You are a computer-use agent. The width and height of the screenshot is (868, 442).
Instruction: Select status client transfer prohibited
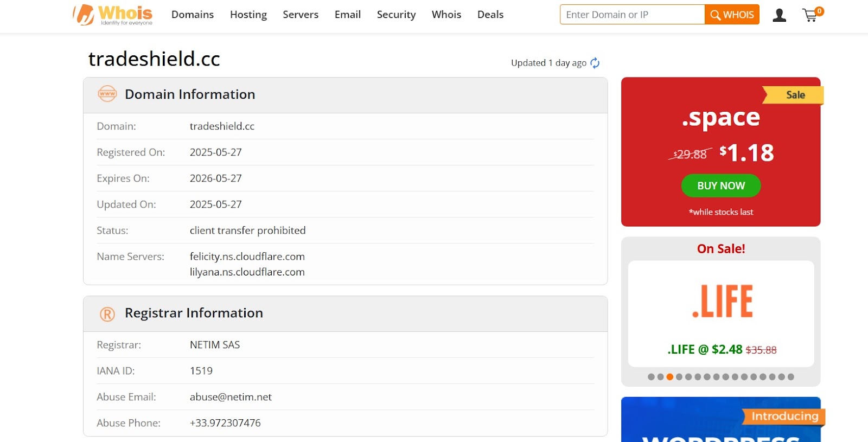click(x=248, y=230)
